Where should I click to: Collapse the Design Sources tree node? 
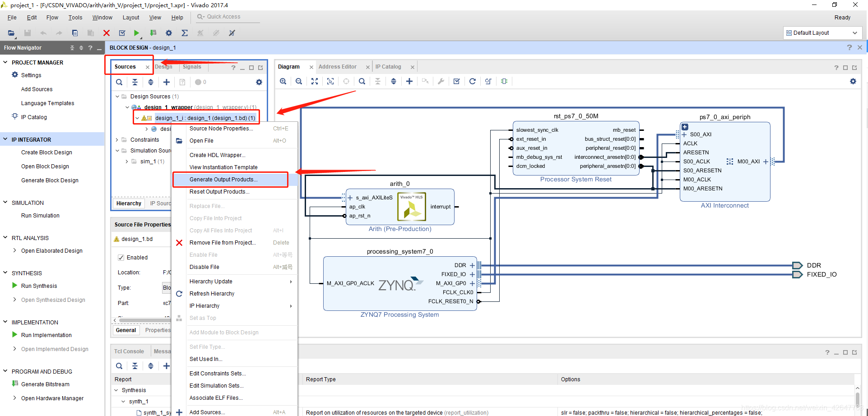117,97
